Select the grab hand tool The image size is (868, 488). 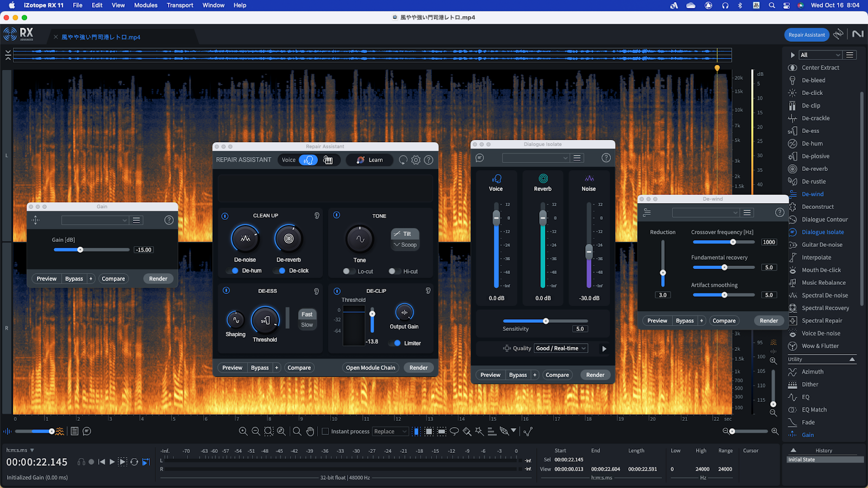[x=310, y=432]
